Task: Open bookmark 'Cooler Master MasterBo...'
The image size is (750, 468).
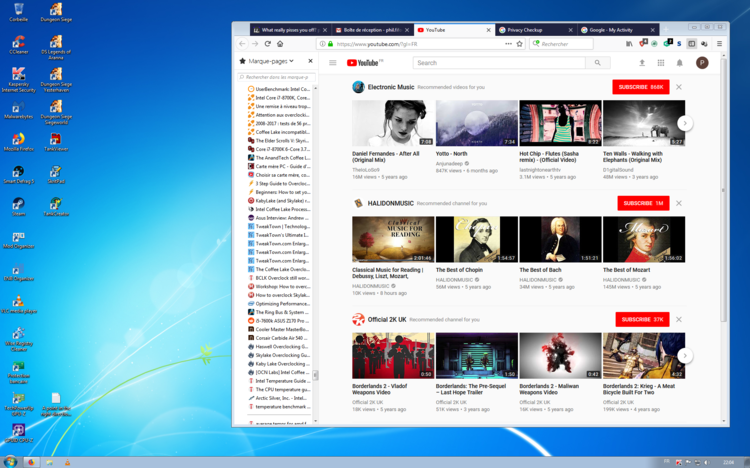Action: 279,329
